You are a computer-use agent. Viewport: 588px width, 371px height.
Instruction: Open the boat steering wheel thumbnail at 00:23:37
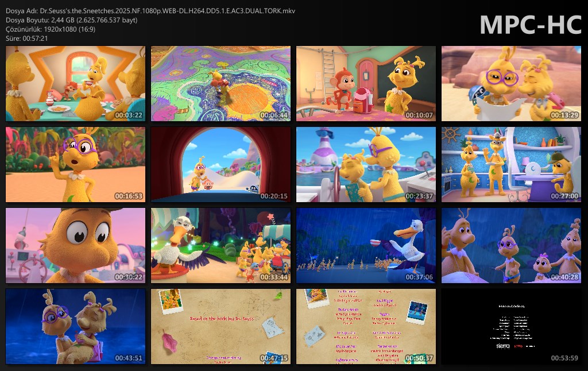[366, 165]
